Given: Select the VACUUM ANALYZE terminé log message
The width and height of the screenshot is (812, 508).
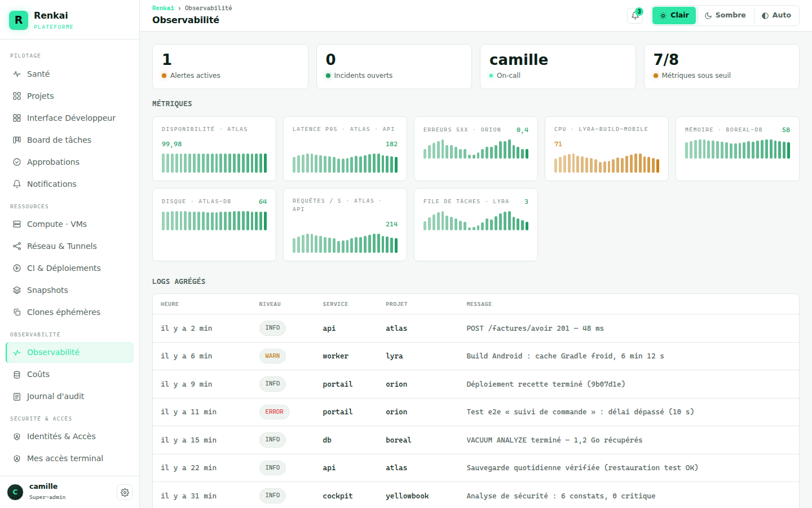Looking at the screenshot, I should (554, 440).
